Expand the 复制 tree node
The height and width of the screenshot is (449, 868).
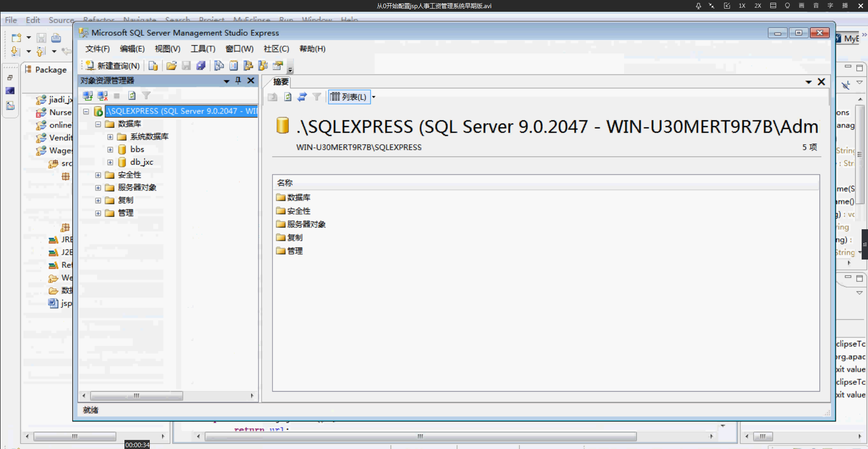(x=98, y=200)
